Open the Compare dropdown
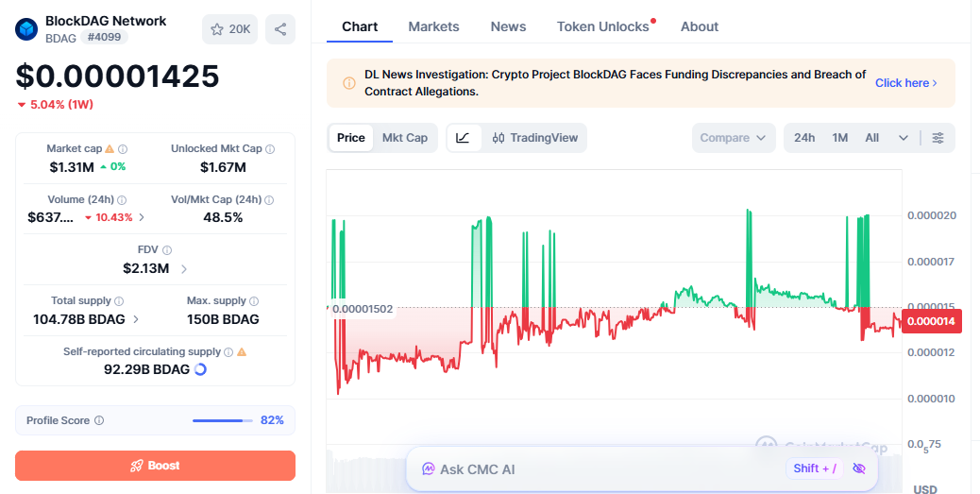 tap(734, 138)
